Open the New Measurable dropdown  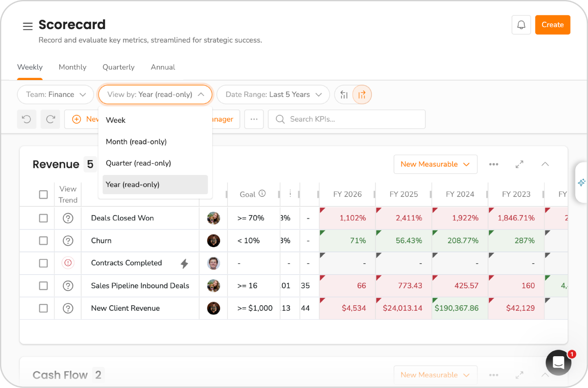(x=435, y=164)
